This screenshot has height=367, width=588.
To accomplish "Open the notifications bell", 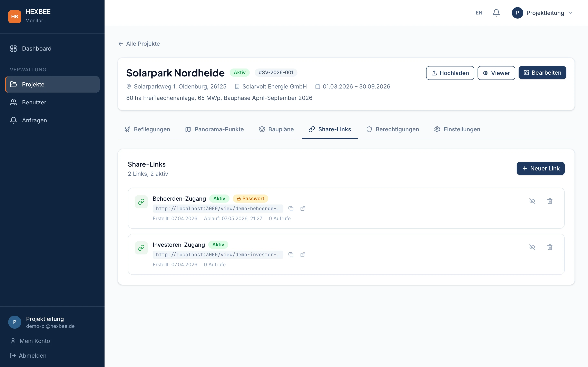I will (496, 13).
